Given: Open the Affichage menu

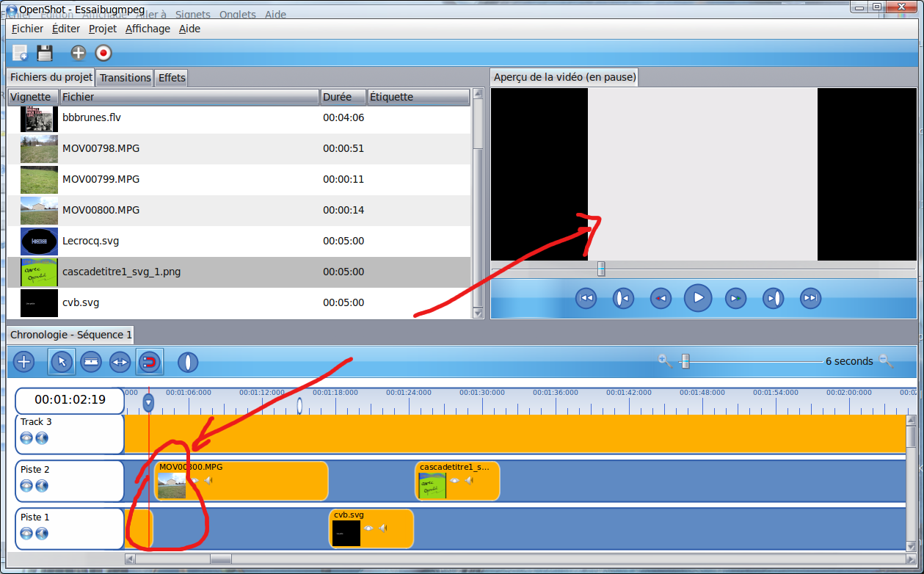Looking at the screenshot, I should coord(148,29).
